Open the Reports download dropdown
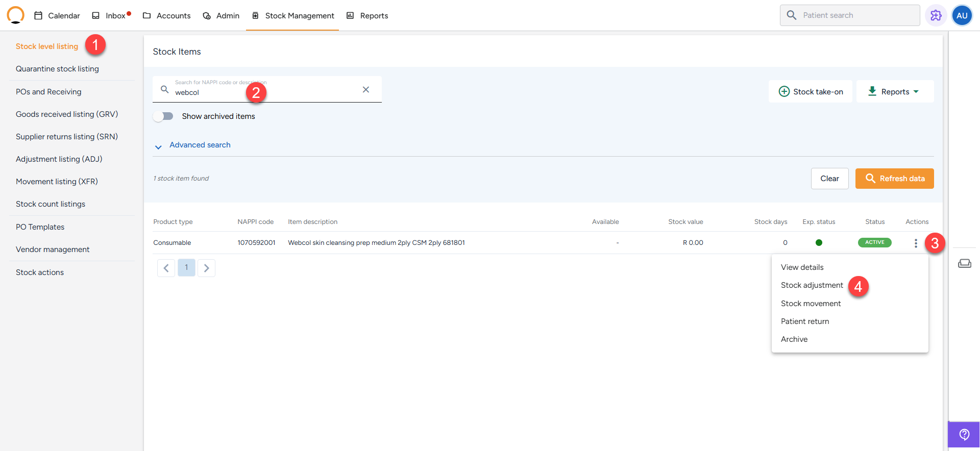Image resolution: width=980 pixels, height=451 pixels. click(895, 91)
